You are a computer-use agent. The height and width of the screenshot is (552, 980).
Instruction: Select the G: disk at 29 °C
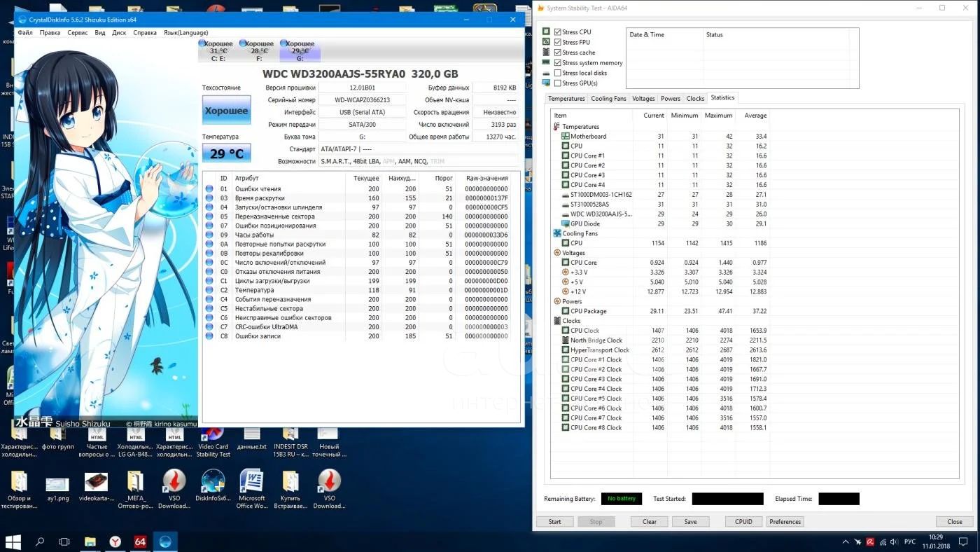tap(300, 50)
